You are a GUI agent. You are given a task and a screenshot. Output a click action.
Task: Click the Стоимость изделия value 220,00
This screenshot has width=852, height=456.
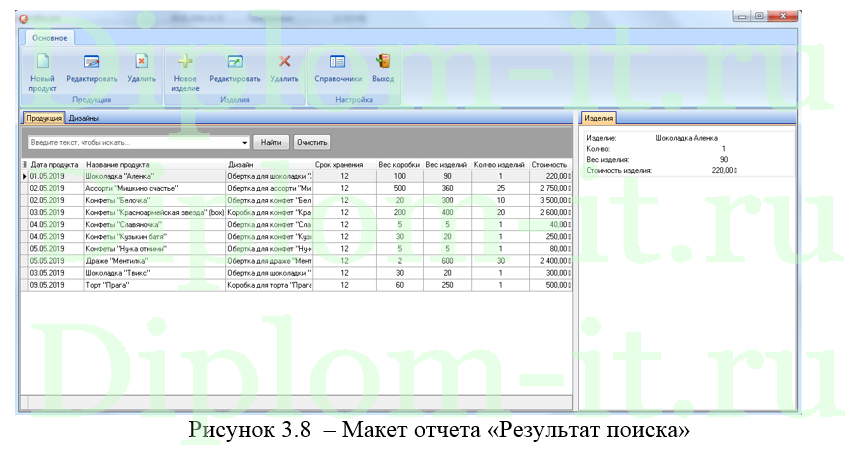click(724, 170)
